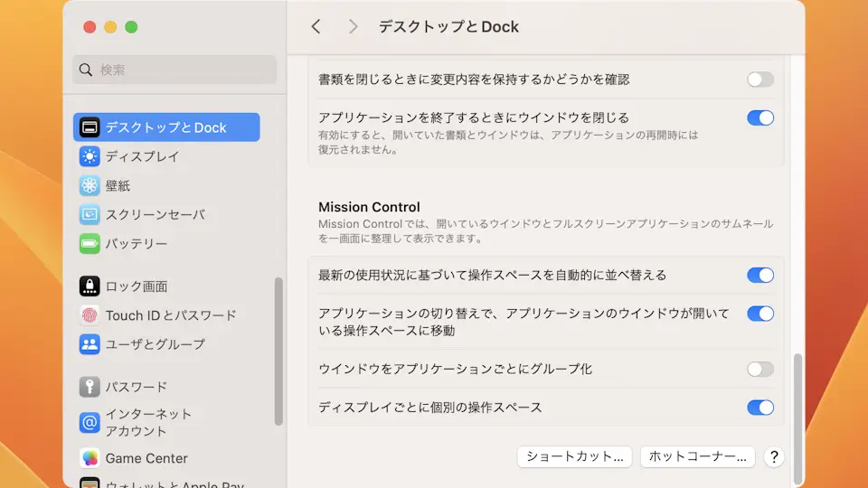This screenshot has height=488, width=868.
Task: Click the バッテリー battery icon
Action: pyautogui.click(x=90, y=244)
